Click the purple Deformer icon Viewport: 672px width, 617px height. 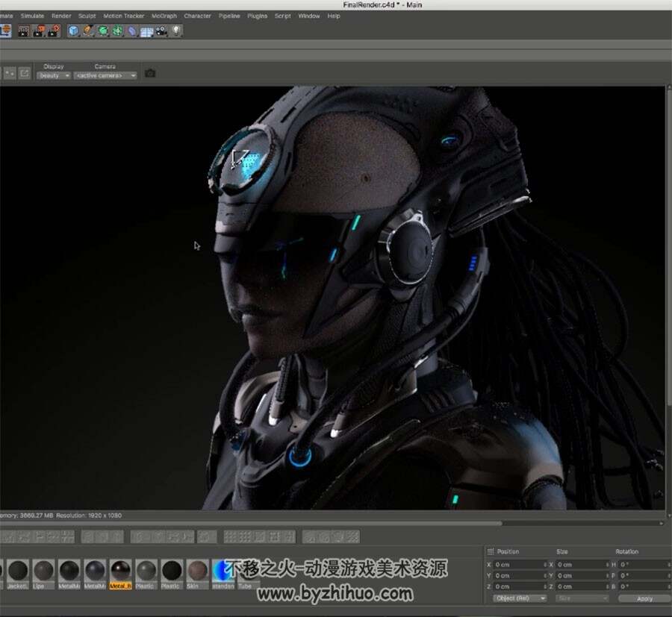click(132, 31)
